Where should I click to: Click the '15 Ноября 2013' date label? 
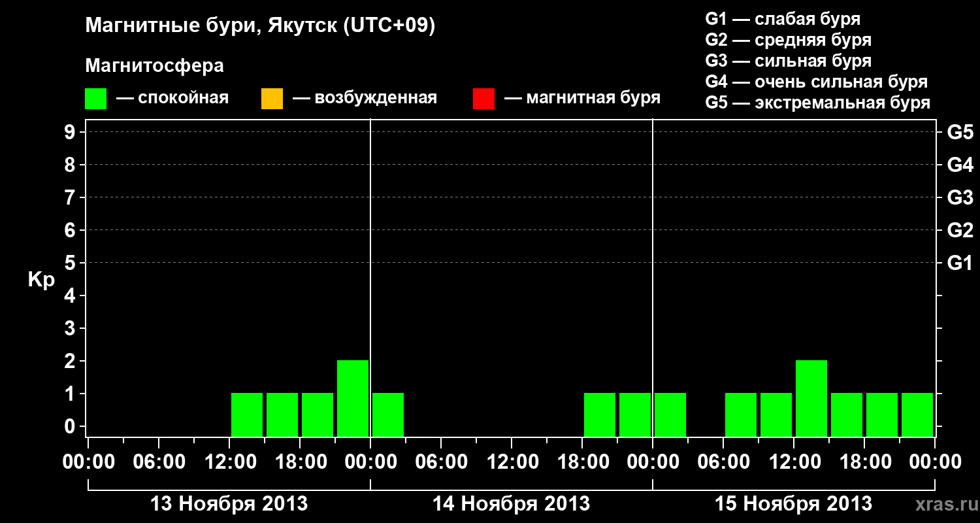tap(794, 504)
